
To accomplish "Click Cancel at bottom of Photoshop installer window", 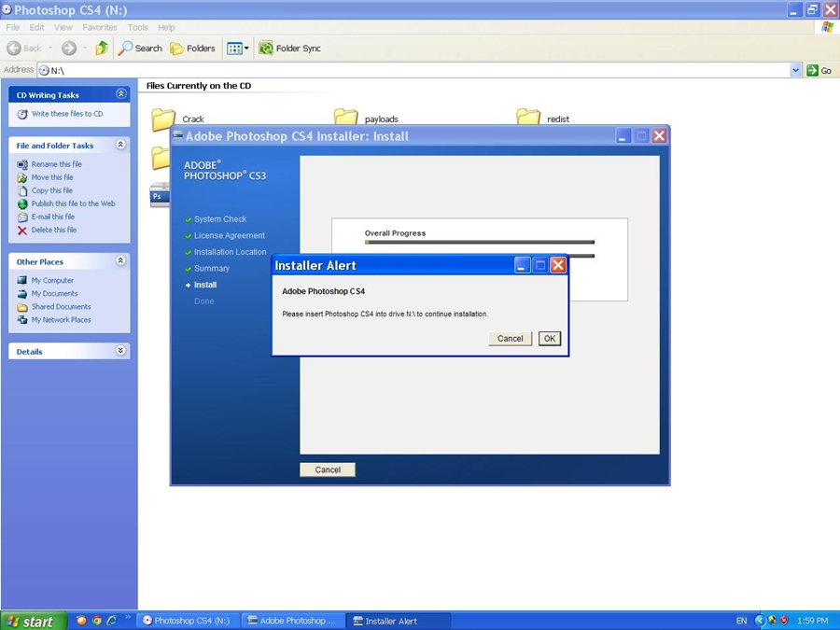I will coord(328,469).
